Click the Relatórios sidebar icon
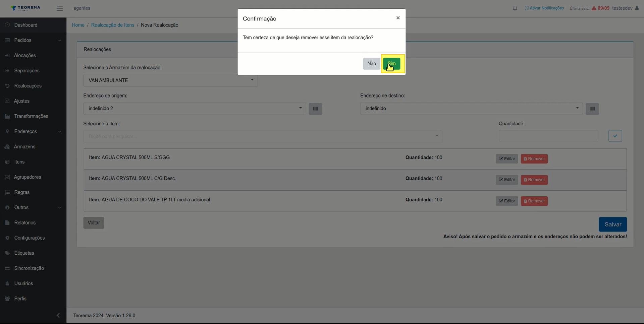Screen dimensions: 644x324 (x=7, y=223)
